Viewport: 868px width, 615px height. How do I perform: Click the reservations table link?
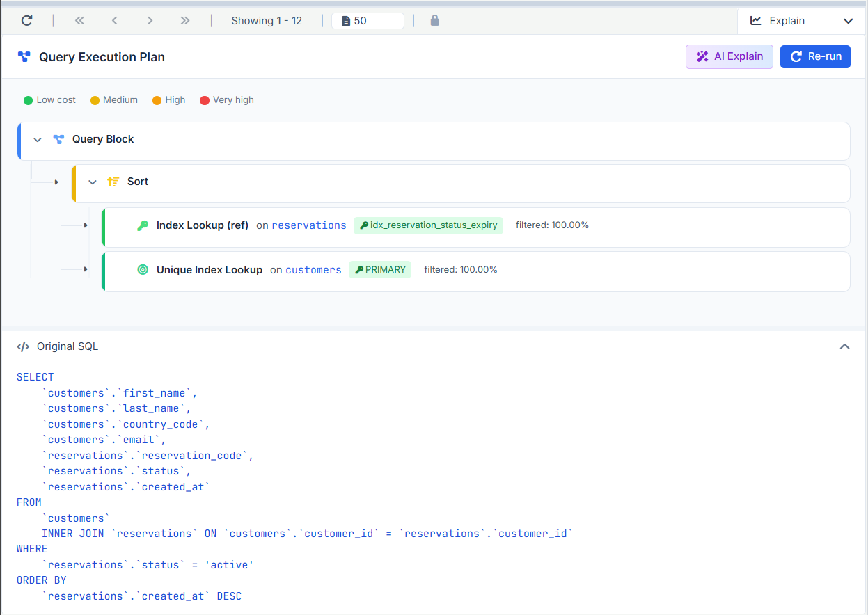click(x=309, y=225)
